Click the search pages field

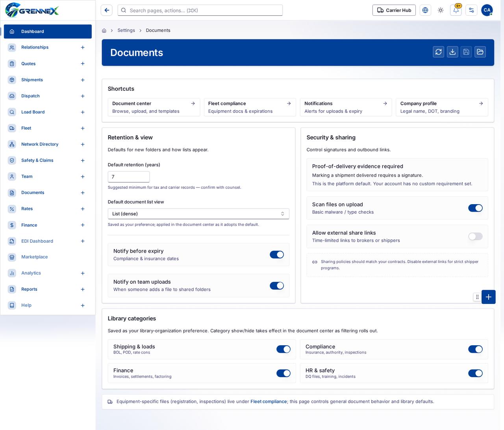point(200,10)
